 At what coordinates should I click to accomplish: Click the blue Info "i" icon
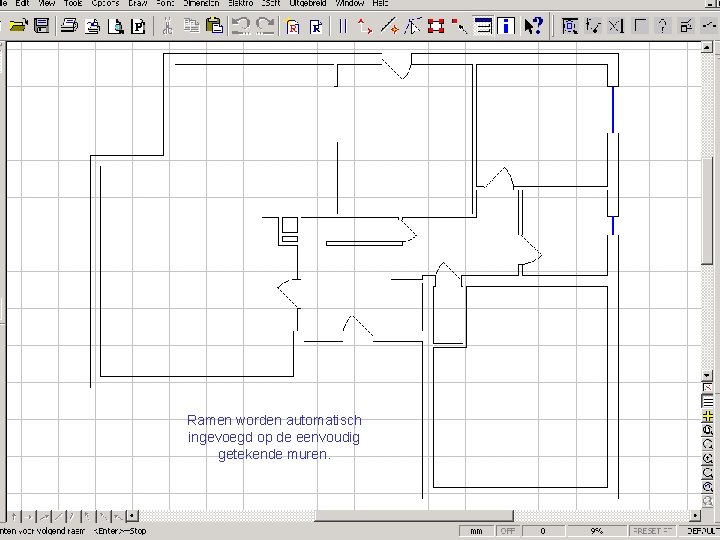click(x=507, y=26)
